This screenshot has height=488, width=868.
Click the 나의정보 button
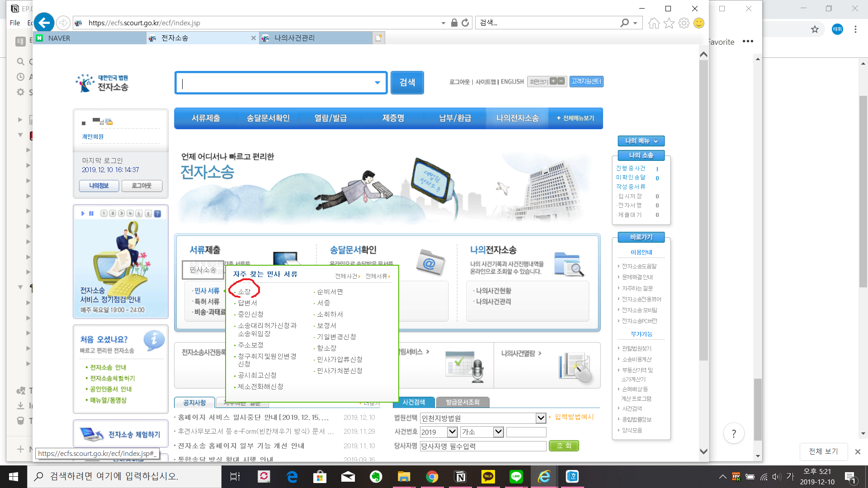coord(99,186)
